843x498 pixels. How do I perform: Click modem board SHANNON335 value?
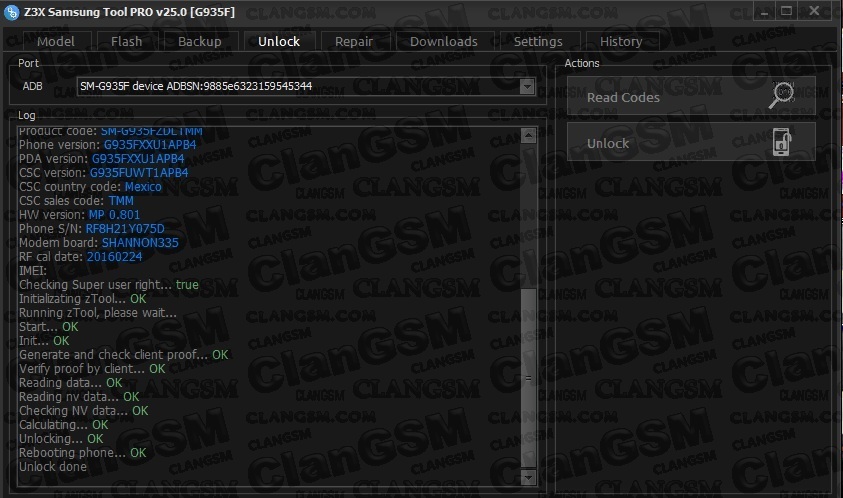click(x=140, y=243)
